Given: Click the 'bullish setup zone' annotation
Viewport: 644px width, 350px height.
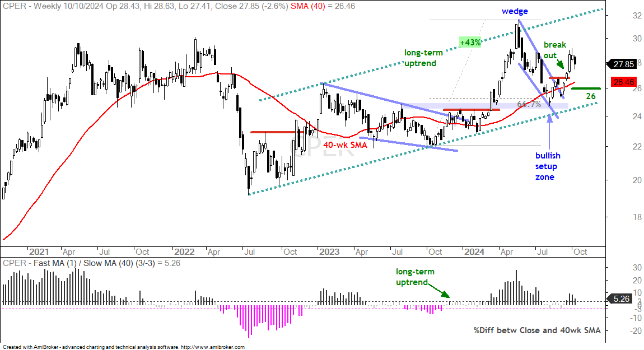Looking at the screenshot, I should point(548,166).
